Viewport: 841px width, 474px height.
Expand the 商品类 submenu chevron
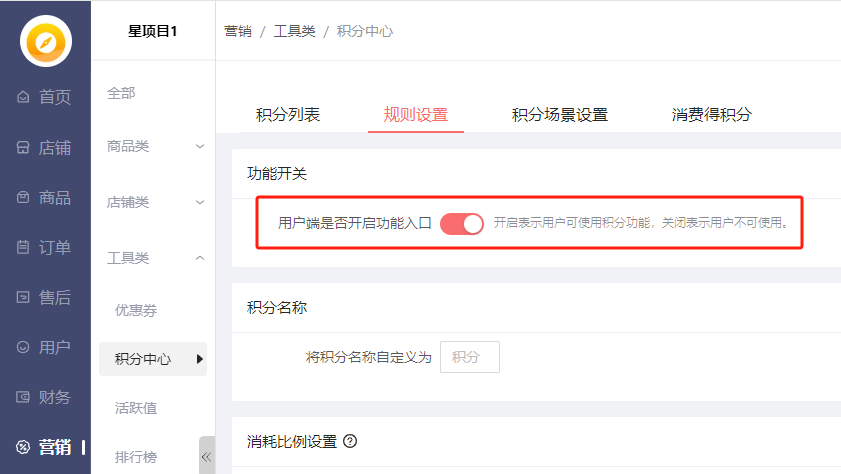tap(200, 147)
